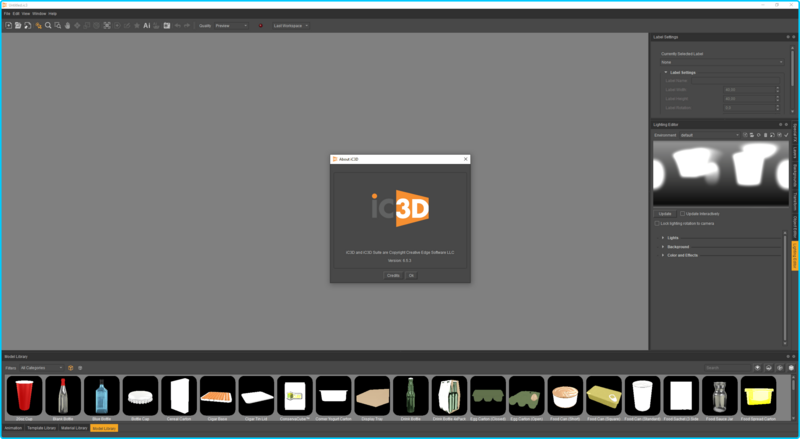Click the Ok button in About dialog
Screen dimensions: 800x439
point(411,276)
